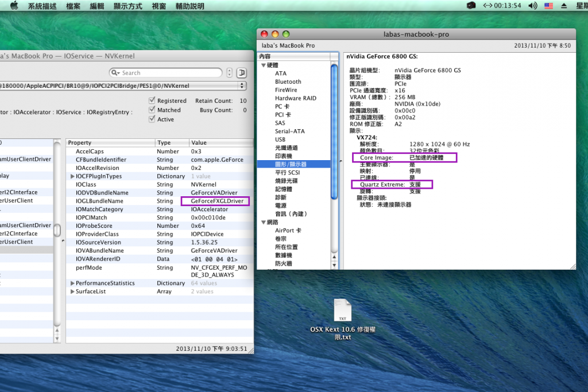Select SAS in the sidebar

tap(280, 123)
